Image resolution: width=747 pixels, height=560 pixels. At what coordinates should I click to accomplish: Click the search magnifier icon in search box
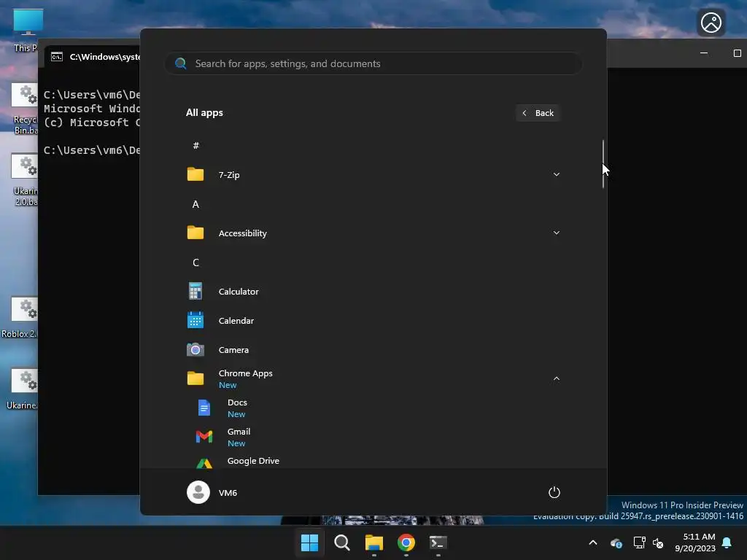(x=181, y=63)
